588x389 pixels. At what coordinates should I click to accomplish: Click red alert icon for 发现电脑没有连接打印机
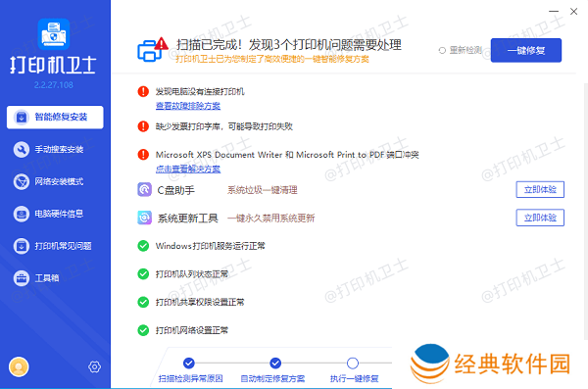[x=143, y=91]
